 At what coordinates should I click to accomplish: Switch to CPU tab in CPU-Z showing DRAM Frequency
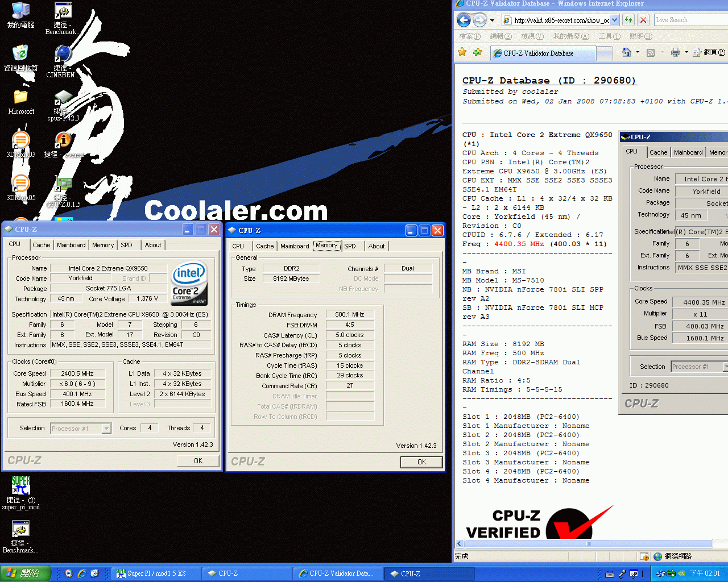click(x=238, y=246)
